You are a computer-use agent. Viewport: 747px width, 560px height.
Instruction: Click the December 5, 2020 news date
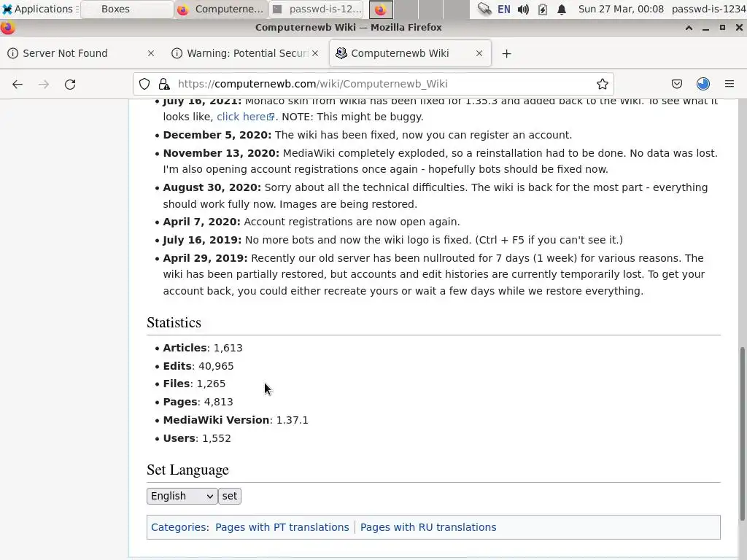pos(217,135)
